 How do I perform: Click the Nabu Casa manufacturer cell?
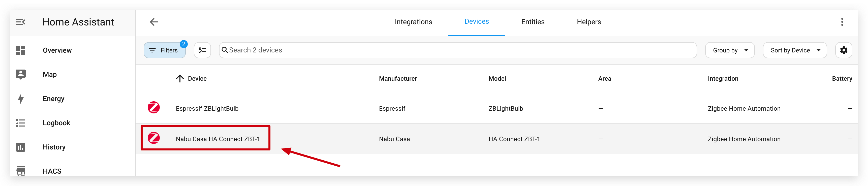[x=394, y=139]
